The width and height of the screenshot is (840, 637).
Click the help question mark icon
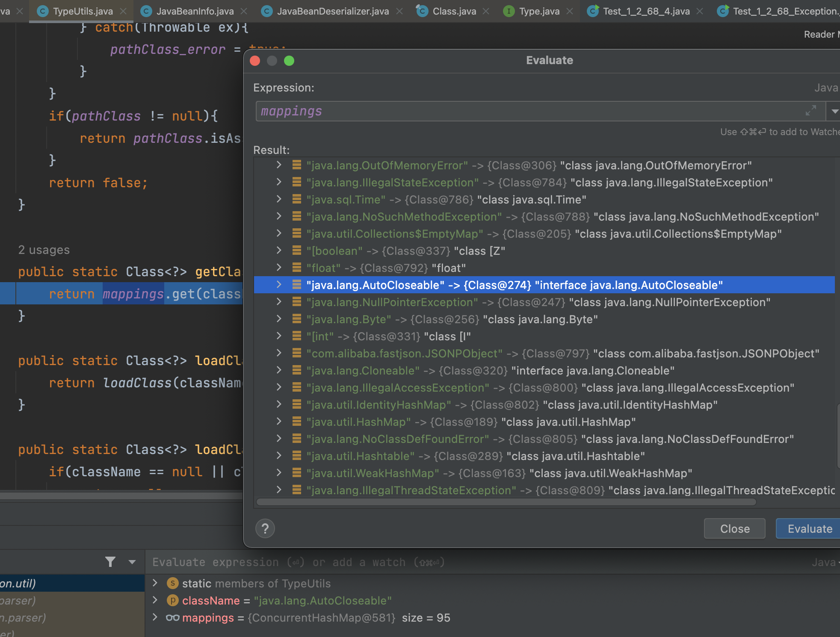pos(265,529)
